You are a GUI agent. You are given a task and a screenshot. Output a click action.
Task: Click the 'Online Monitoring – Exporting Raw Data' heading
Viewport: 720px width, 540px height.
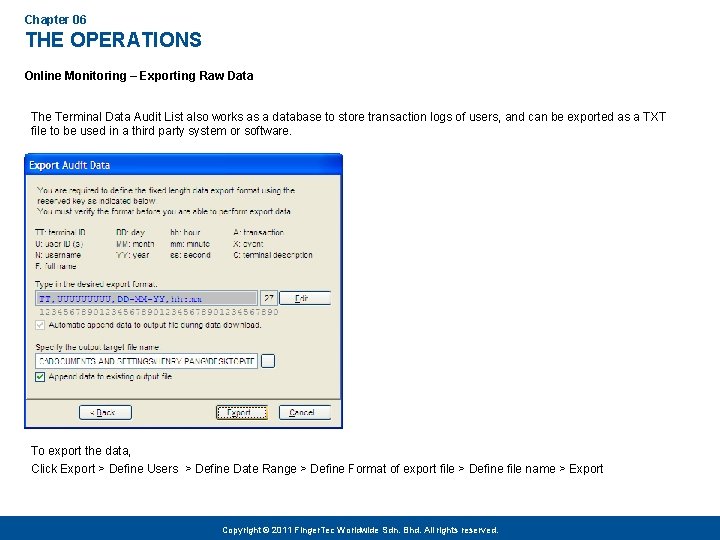139,76
